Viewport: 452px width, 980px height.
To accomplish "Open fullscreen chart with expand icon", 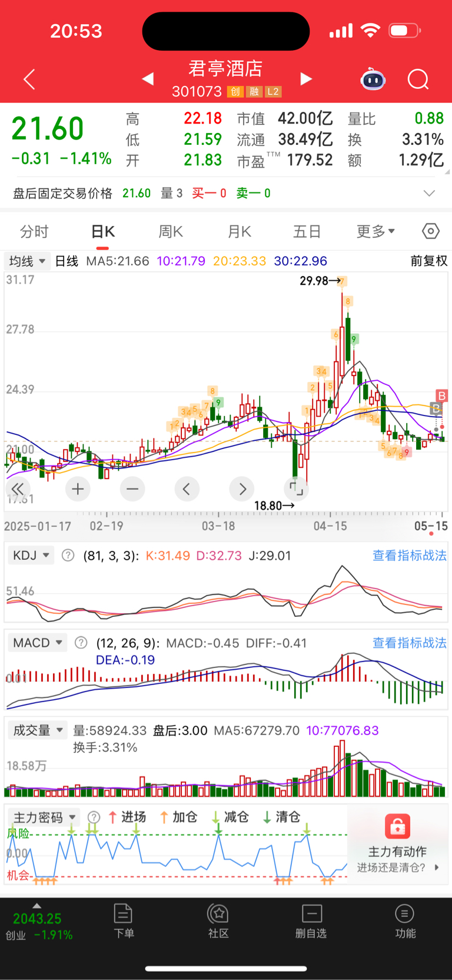I will 296,489.
